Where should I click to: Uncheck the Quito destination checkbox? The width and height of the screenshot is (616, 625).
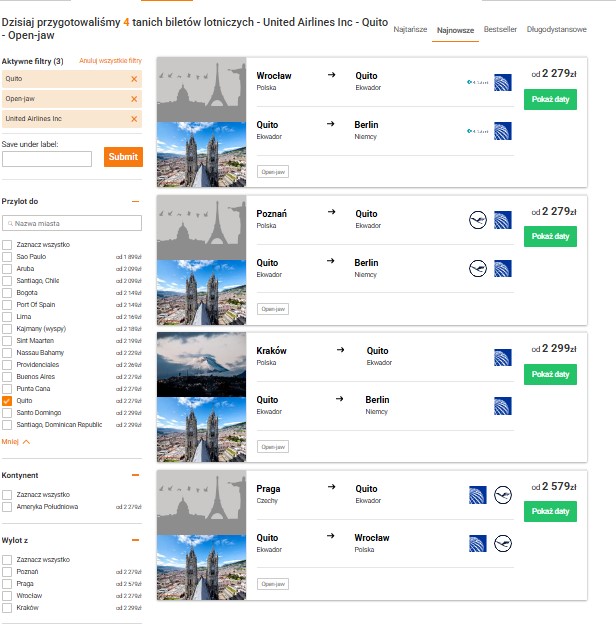[x=7, y=401]
